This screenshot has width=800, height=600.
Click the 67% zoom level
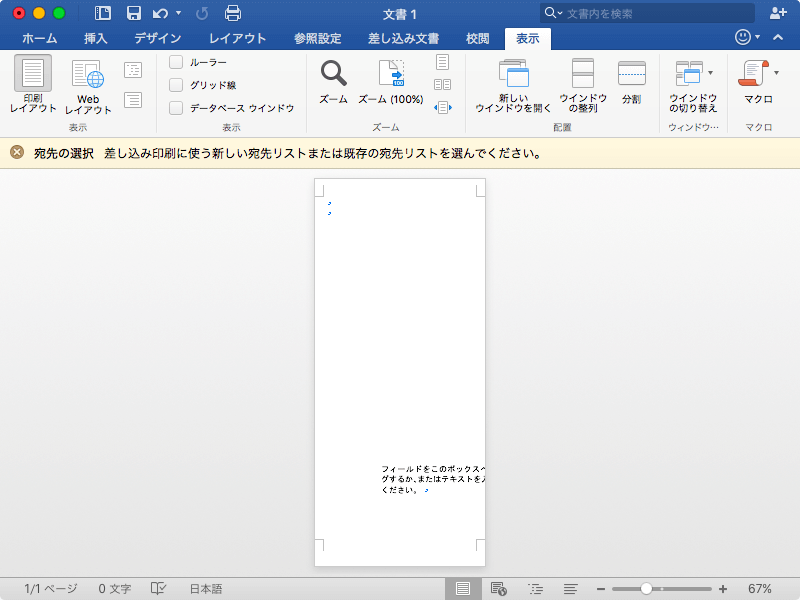[x=759, y=589]
